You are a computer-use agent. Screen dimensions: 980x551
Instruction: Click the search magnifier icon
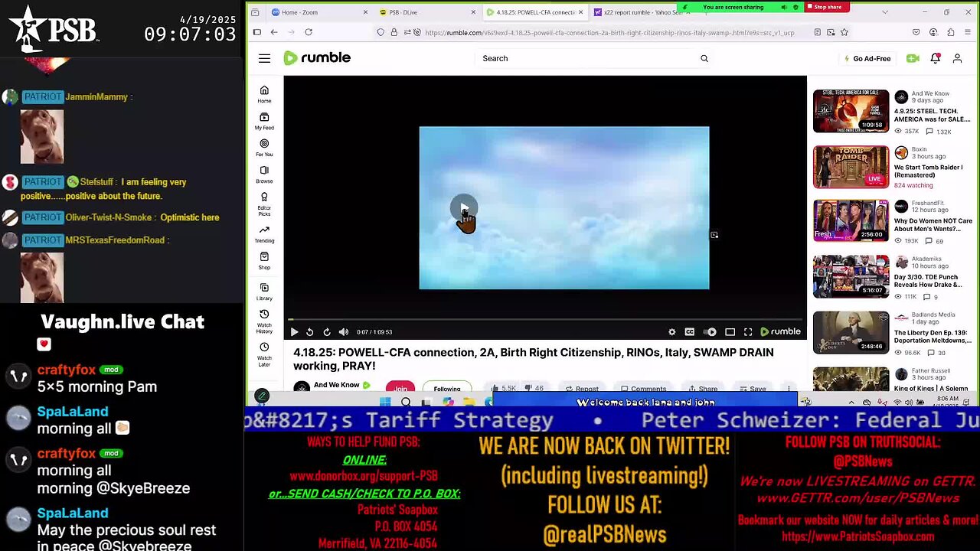[x=704, y=58]
